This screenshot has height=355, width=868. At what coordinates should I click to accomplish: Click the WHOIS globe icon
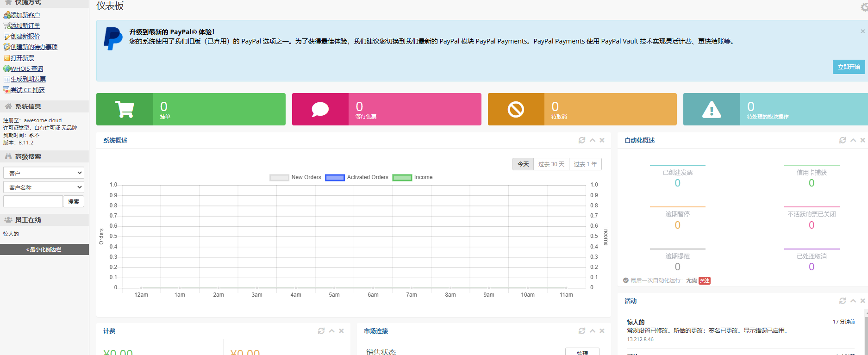point(7,69)
